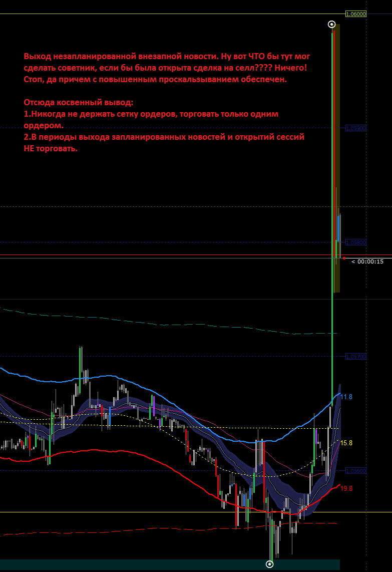Click the red band value 19.8

(346, 488)
